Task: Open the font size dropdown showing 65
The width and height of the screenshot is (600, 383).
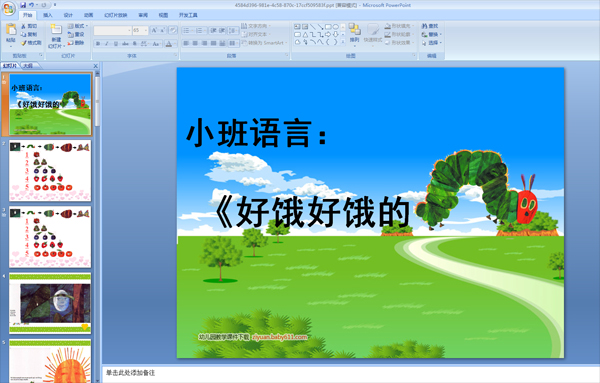Action: tap(140, 30)
